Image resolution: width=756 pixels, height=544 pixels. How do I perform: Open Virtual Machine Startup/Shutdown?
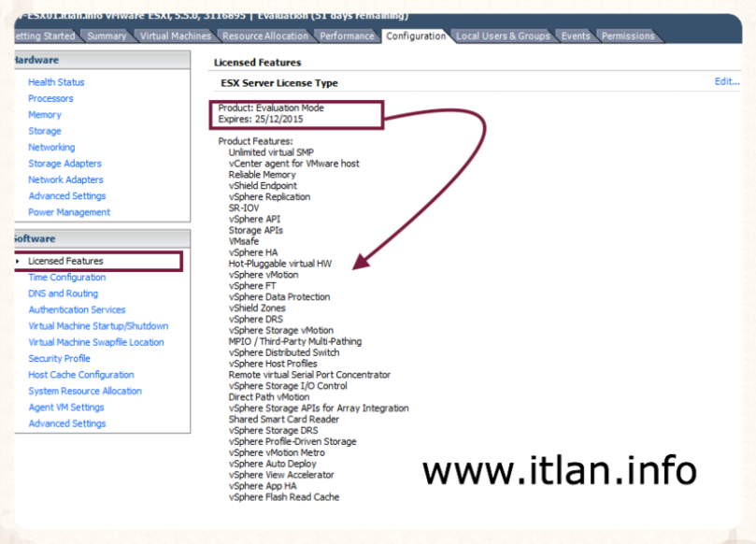tap(98, 326)
